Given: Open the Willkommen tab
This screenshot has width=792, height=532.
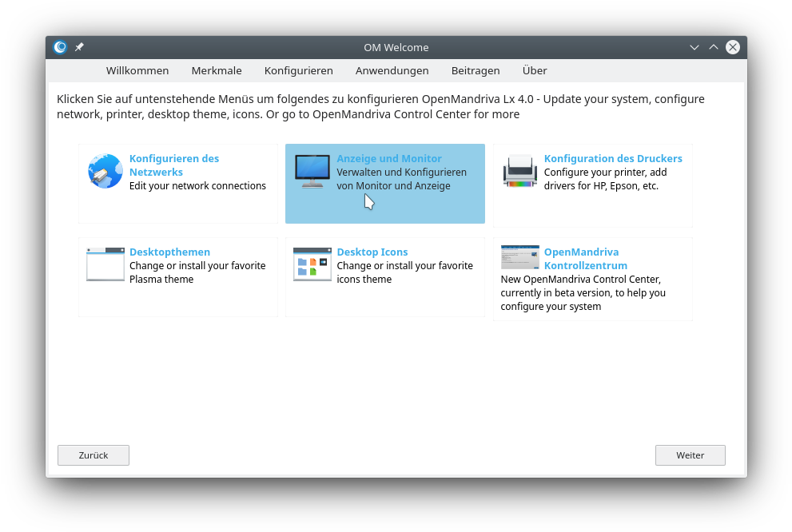Looking at the screenshot, I should (137, 70).
